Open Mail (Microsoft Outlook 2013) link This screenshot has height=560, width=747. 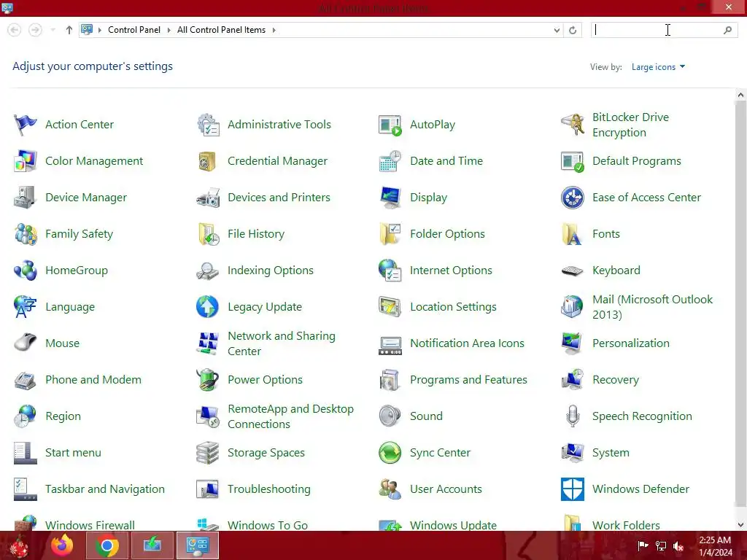tap(652, 307)
